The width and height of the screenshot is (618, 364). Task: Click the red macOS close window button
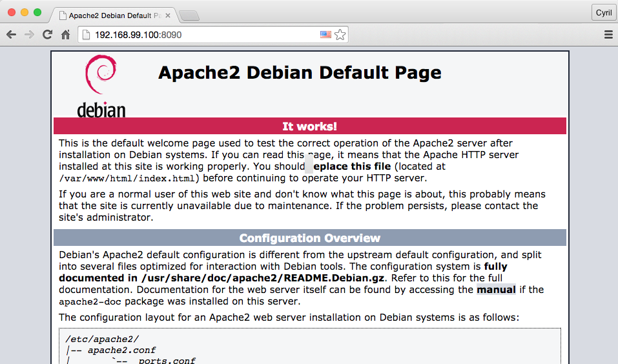pos(12,13)
